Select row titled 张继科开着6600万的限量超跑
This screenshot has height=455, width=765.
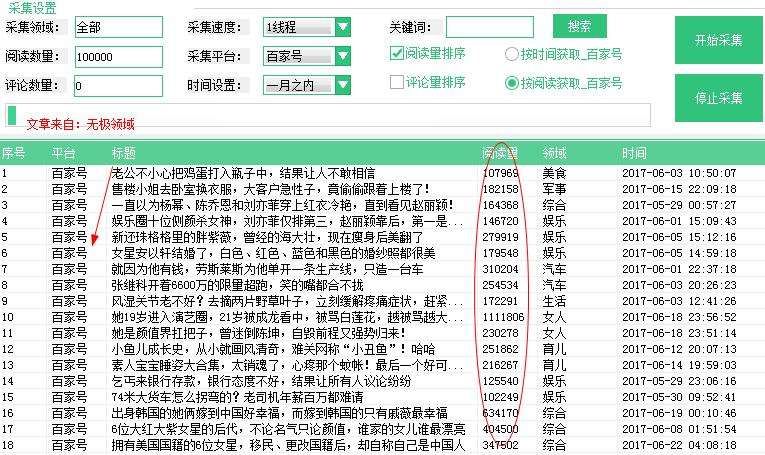coord(382,285)
